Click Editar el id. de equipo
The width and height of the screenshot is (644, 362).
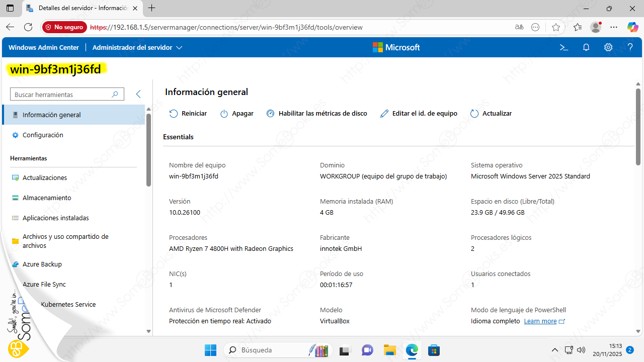(x=419, y=114)
